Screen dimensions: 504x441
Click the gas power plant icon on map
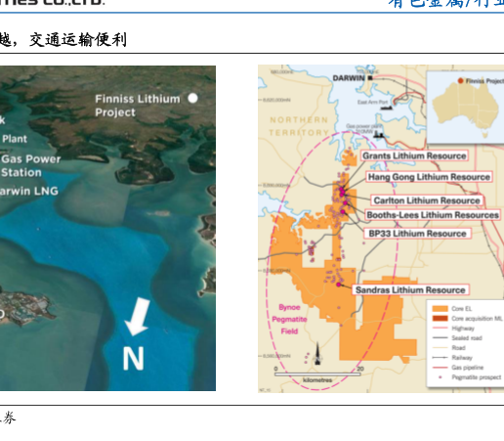point(378,134)
